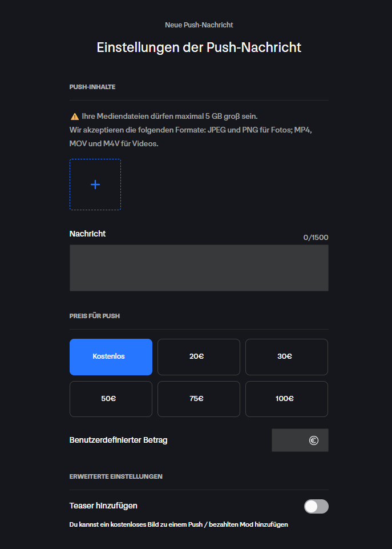392x549 pixels.
Task: Enable the Teaser hinzufügen toggle
Action: [x=316, y=506]
